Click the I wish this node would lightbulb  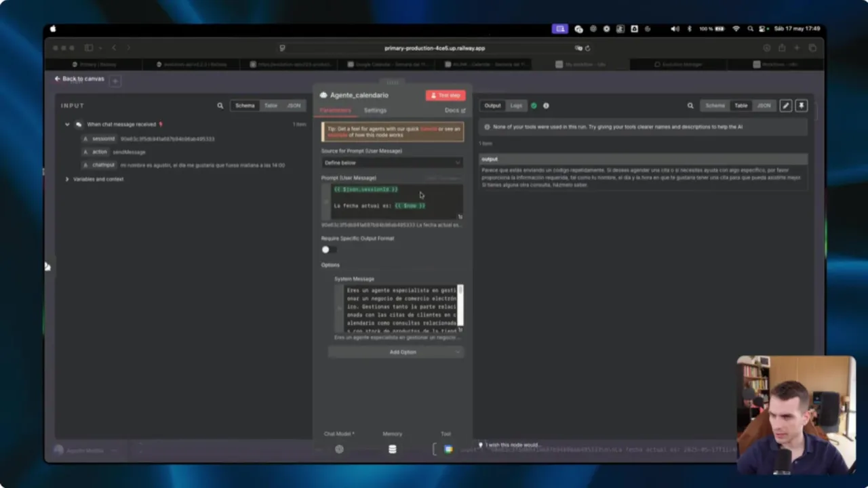pos(481,445)
